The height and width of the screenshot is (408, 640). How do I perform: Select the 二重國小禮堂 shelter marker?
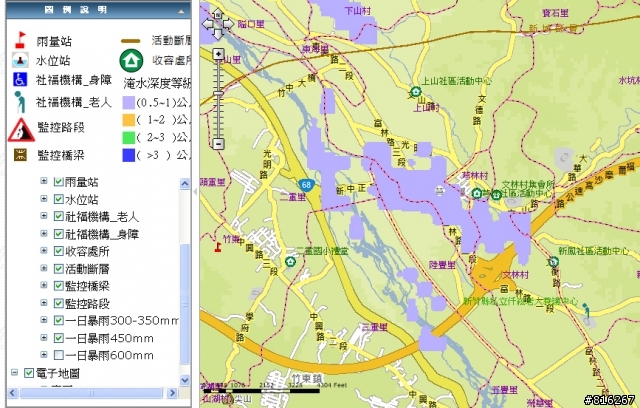290,262
